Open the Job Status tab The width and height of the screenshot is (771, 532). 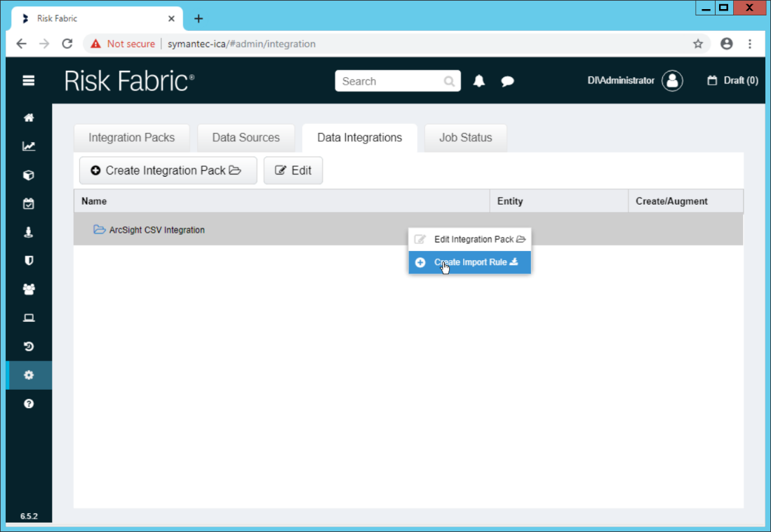465,137
